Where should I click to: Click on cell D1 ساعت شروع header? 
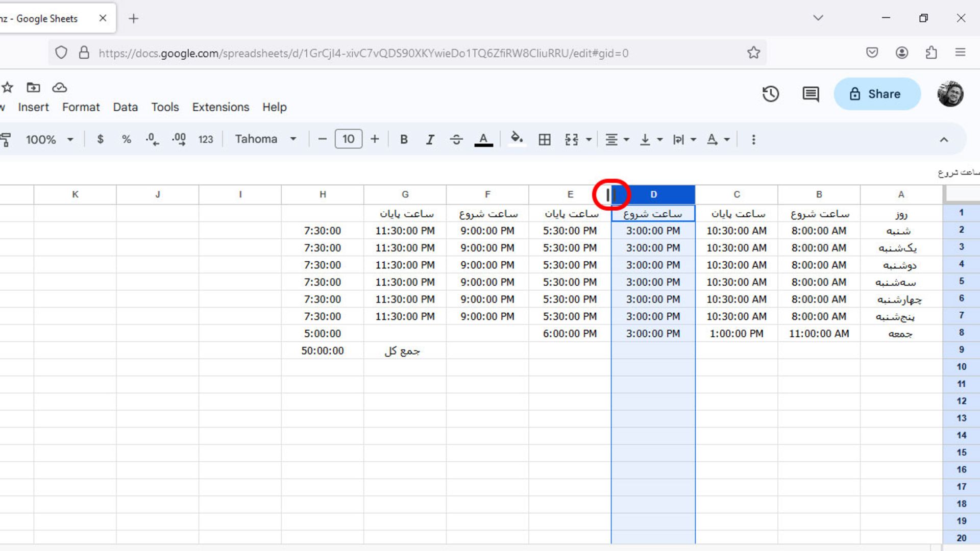[653, 214]
